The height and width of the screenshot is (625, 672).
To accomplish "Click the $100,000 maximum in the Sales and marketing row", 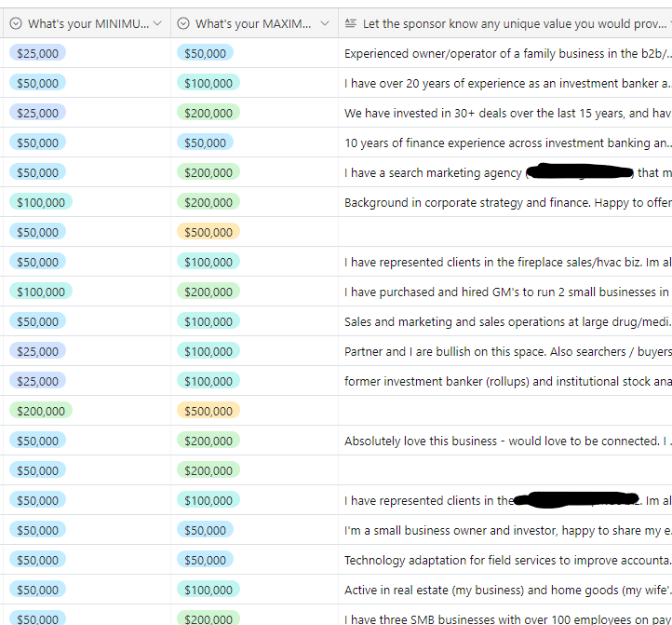I will (208, 321).
